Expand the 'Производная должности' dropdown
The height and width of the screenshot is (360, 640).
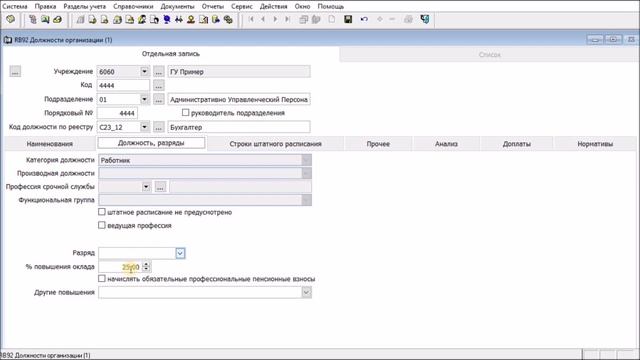pyautogui.click(x=306, y=173)
